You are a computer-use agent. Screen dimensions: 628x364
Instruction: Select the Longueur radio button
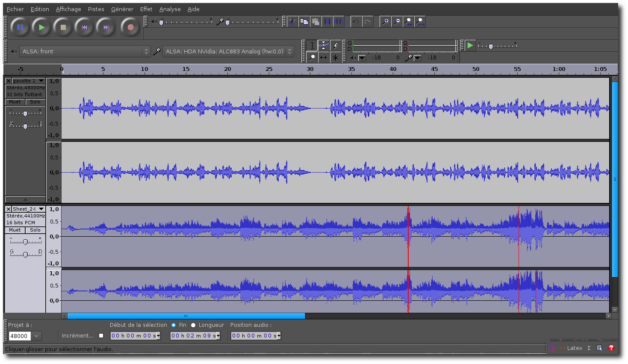193,325
